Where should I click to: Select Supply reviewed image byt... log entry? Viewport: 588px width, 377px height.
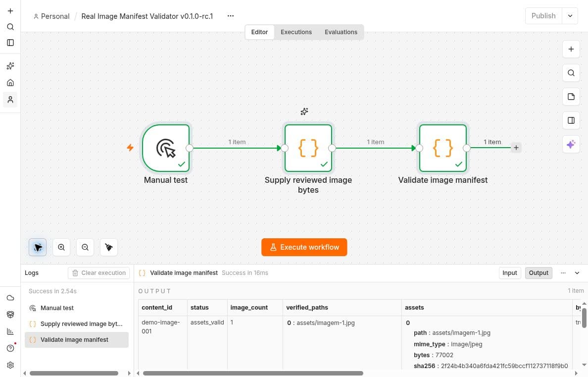point(77,323)
